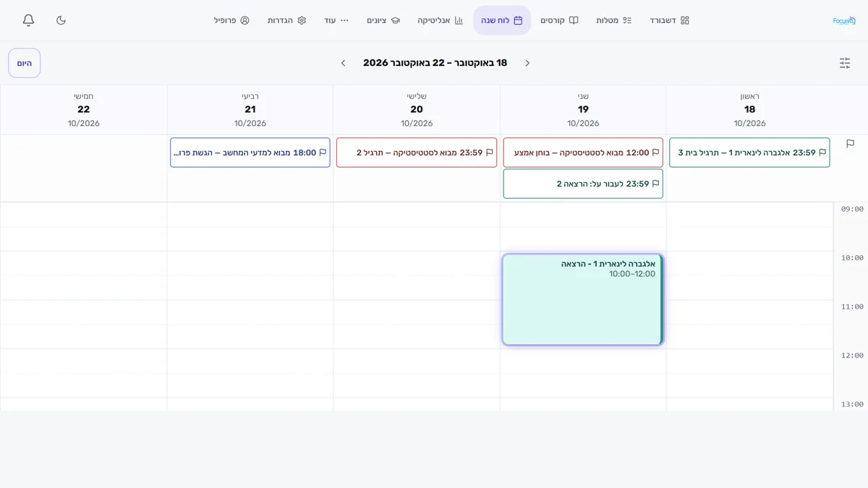Go to previous week with left chevron
Image resolution: width=868 pixels, height=488 pixels.
point(343,63)
